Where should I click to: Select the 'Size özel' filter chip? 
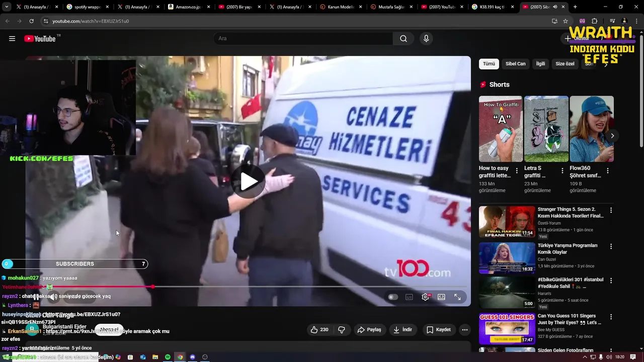(x=565, y=64)
